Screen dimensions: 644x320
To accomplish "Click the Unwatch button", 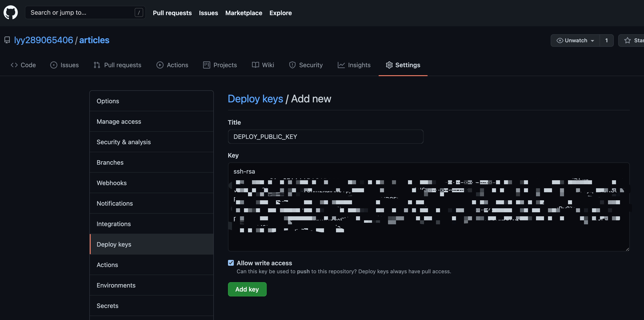I will point(575,41).
